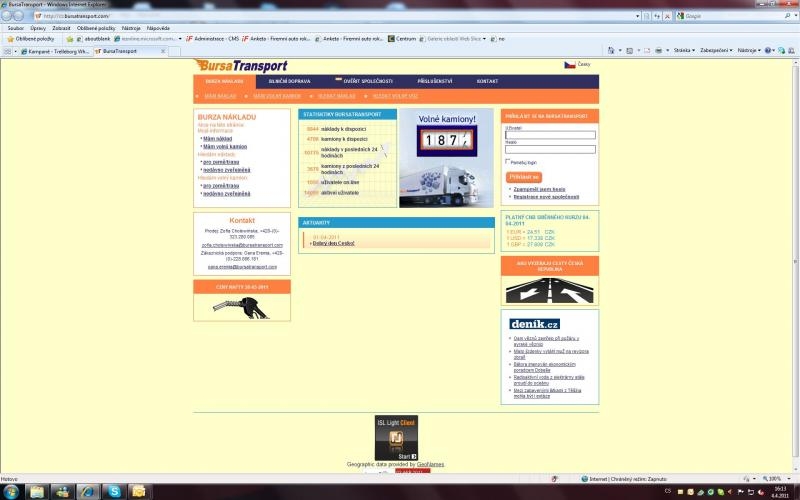Click the zoom level 100% magnifier in status bar
Viewport: 800px width, 500px height.
(x=765, y=479)
